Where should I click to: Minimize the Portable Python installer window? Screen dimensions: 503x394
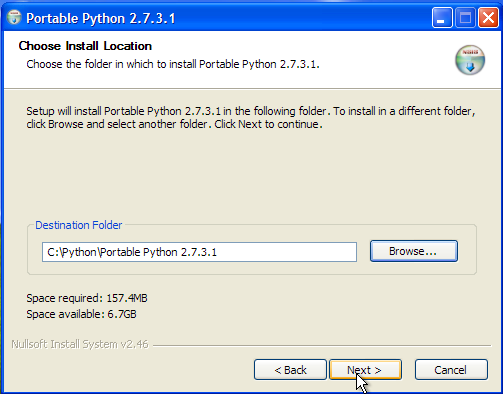[442, 18]
